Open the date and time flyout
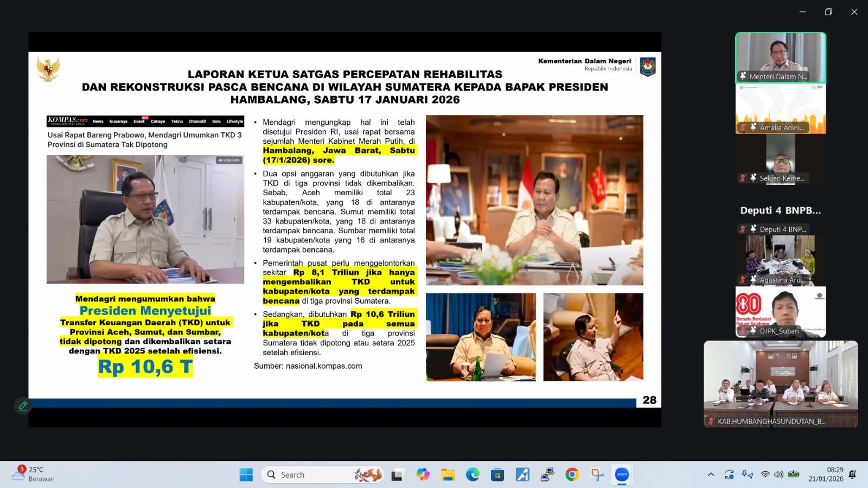 [826, 474]
